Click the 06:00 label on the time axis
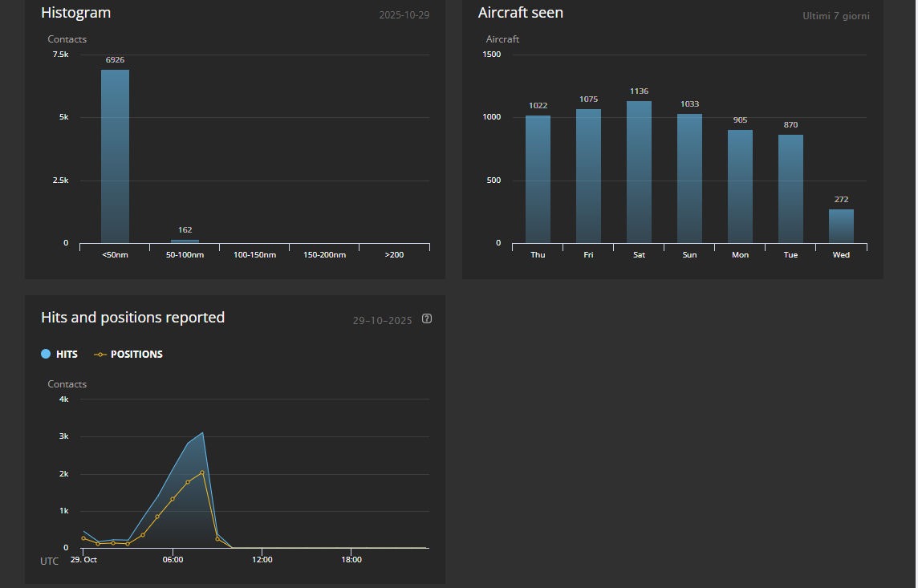Viewport: 918px width, 588px height. point(173,560)
